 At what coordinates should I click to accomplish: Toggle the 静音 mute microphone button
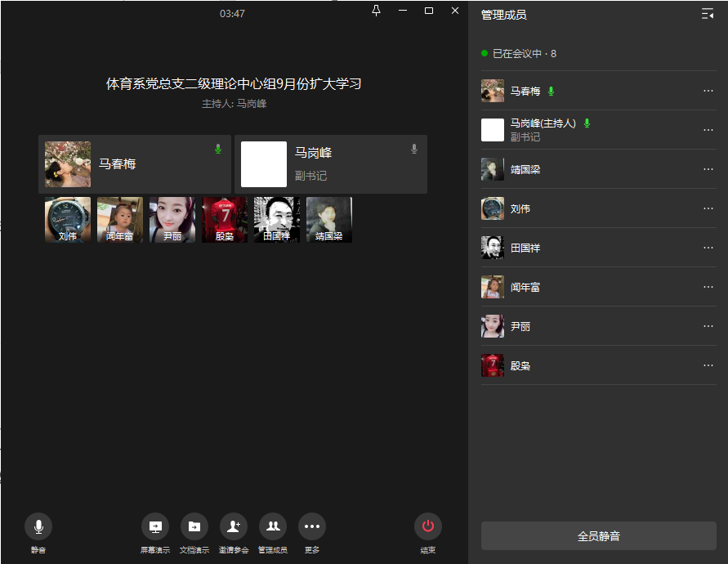click(x=38, y=526)
